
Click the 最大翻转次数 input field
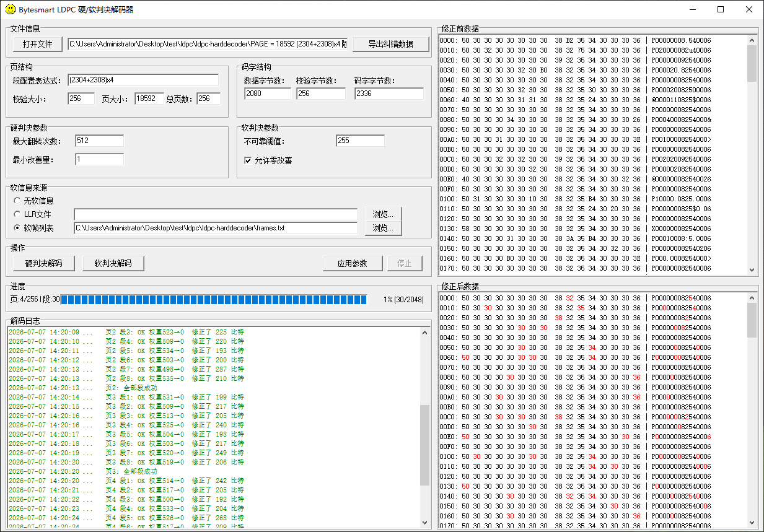point(99,141)
